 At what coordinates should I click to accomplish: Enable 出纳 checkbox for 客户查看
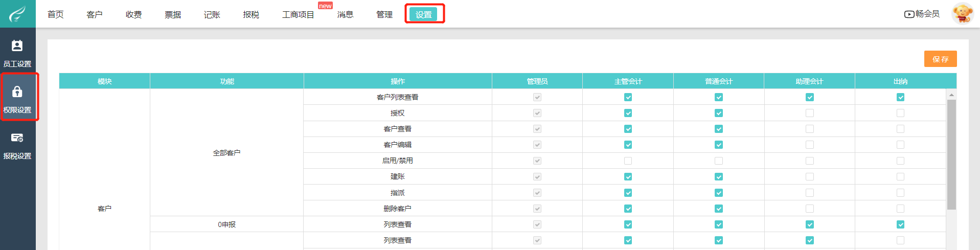pyautogui.click(x=900, y=129)
